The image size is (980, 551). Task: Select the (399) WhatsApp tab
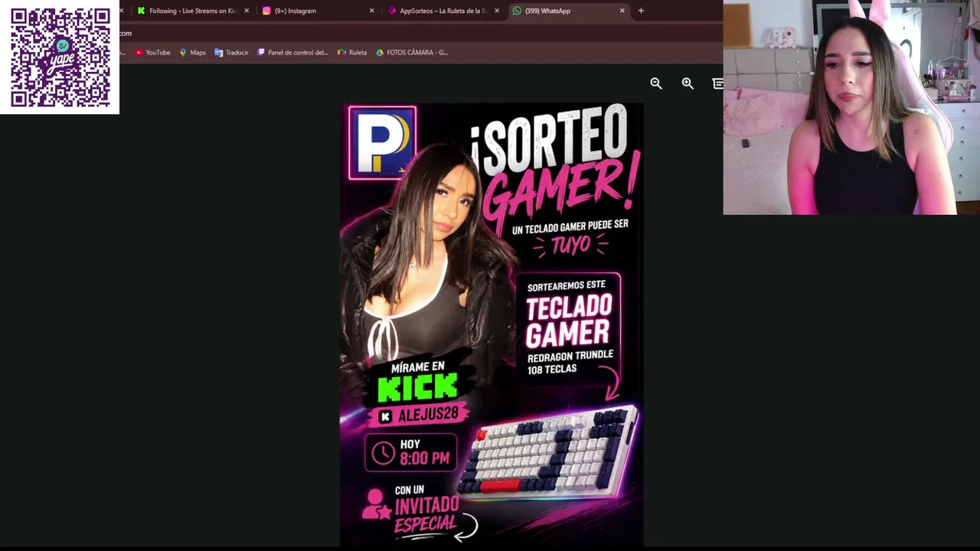pyautogui.click(x=568, y=11)
